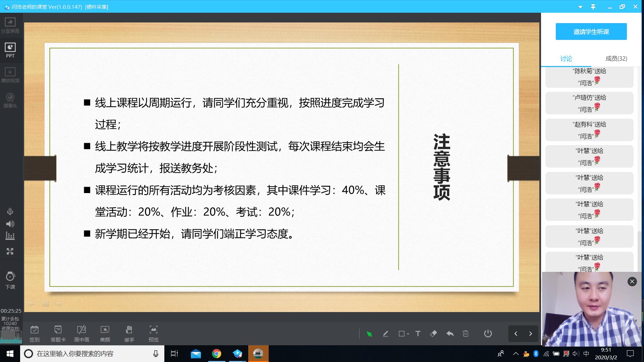Screen dimensions: 644x362
Task: Go to previous slide arrow
Action: point(516,334)
